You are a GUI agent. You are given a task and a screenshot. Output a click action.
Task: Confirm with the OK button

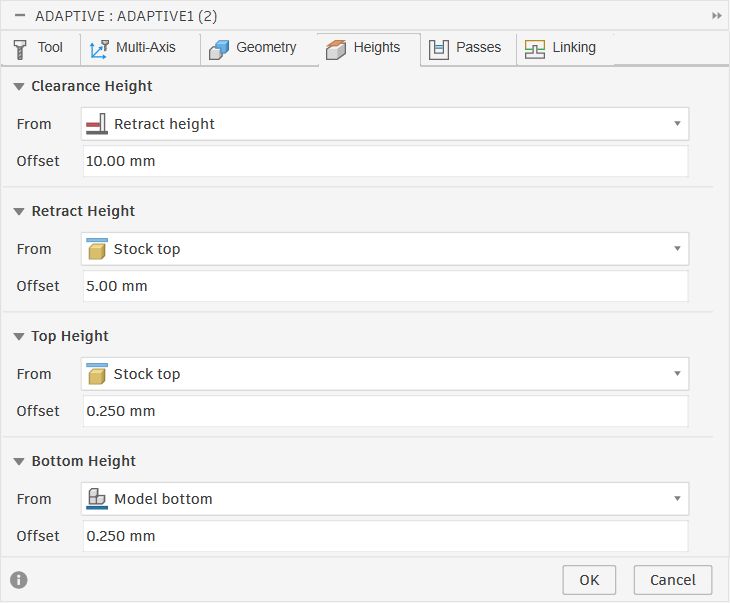[x=589, y=580]
